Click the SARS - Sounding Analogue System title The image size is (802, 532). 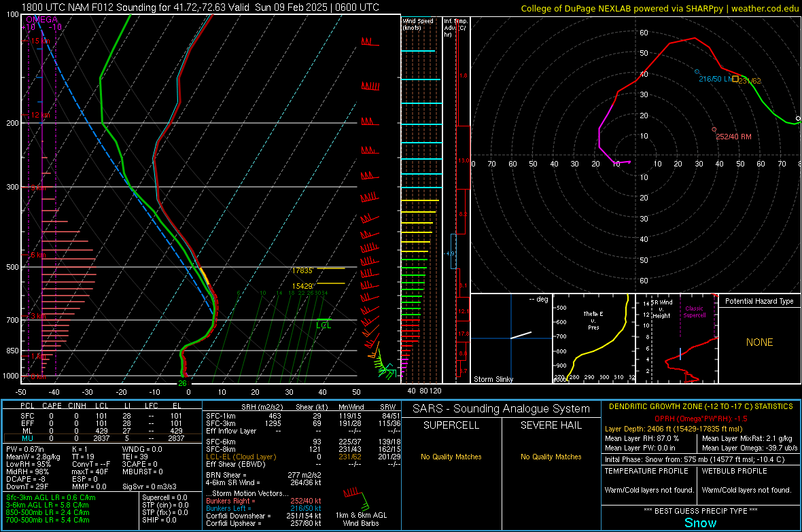coord(502,409)
